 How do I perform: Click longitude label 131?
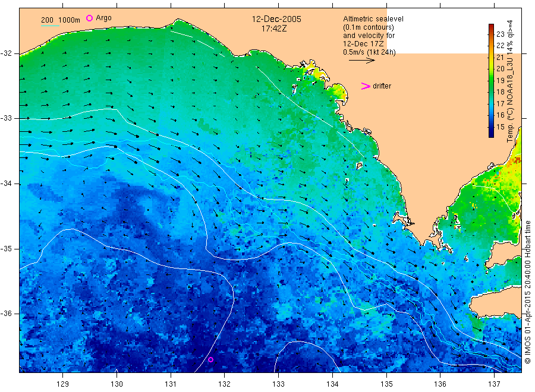(171, 384)
